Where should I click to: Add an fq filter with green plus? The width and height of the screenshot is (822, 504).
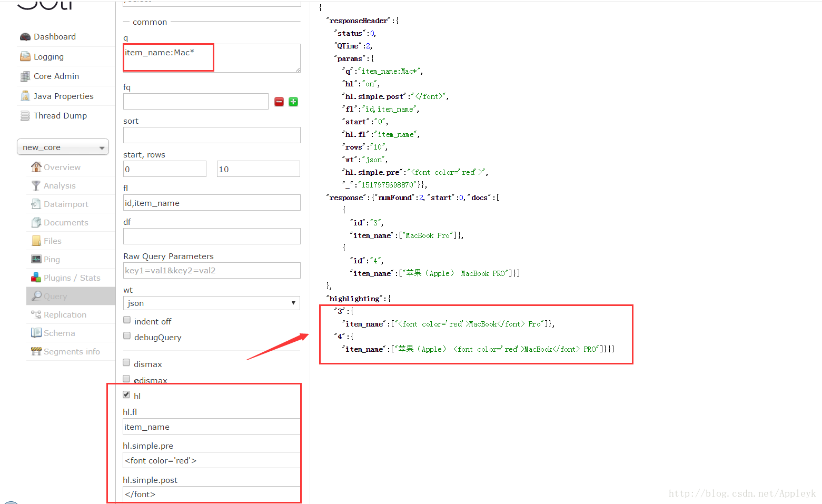(x=293, y=102)
